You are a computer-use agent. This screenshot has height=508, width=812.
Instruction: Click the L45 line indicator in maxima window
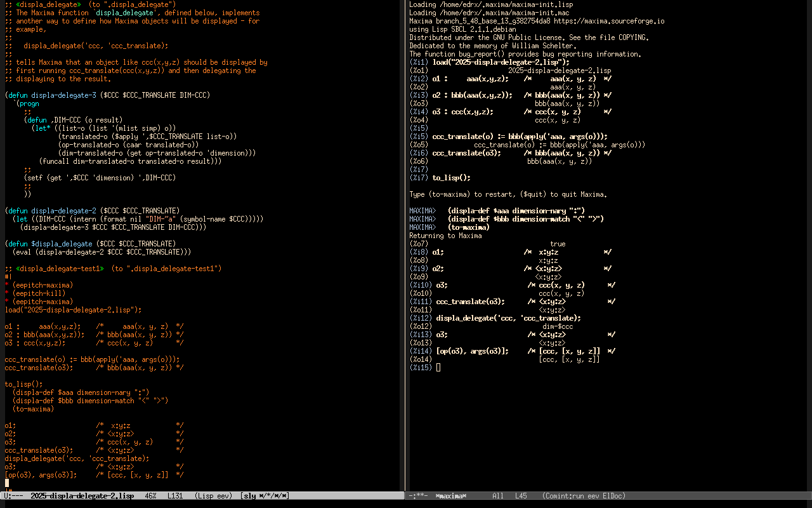click(521, 495)
